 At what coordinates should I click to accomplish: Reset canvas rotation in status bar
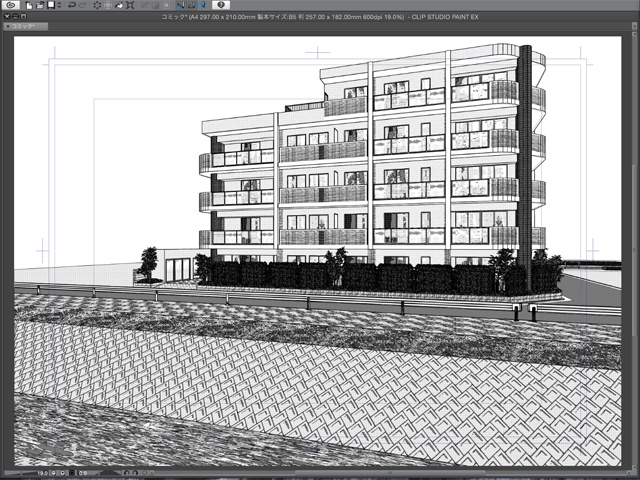(x=144, y=473)
